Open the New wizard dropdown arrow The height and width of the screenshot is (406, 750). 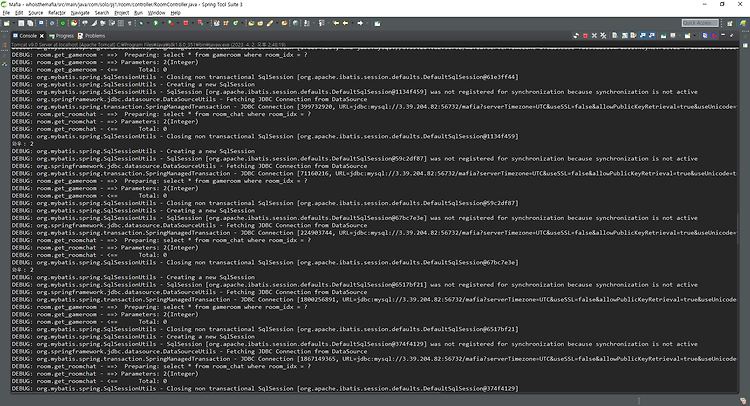tap(13, 23)
